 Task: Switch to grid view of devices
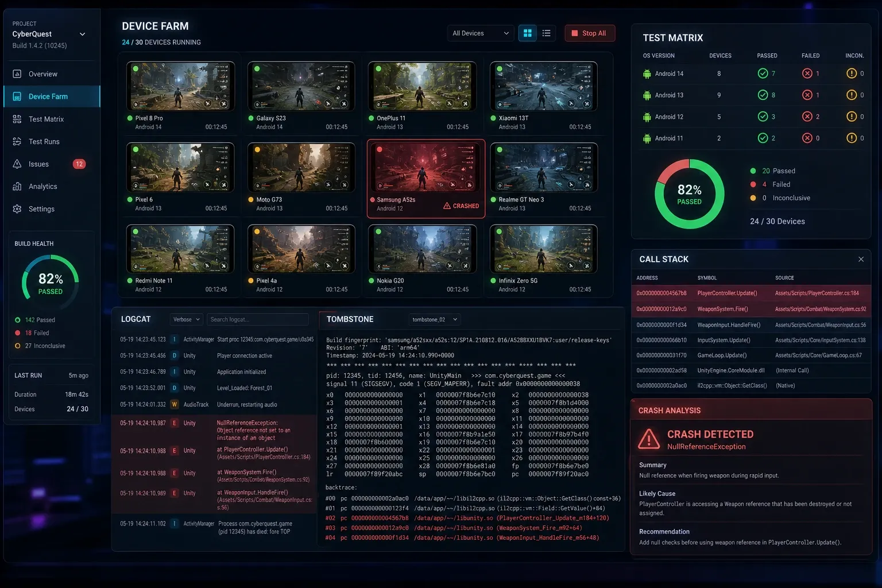(x=528, y=33)
